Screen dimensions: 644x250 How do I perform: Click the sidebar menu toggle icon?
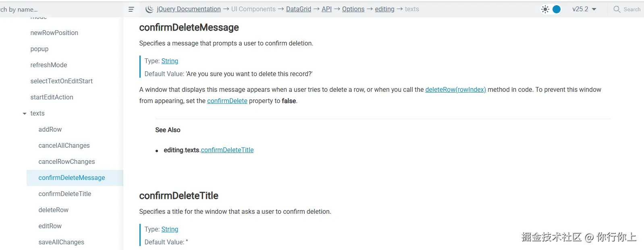[131, 9]
